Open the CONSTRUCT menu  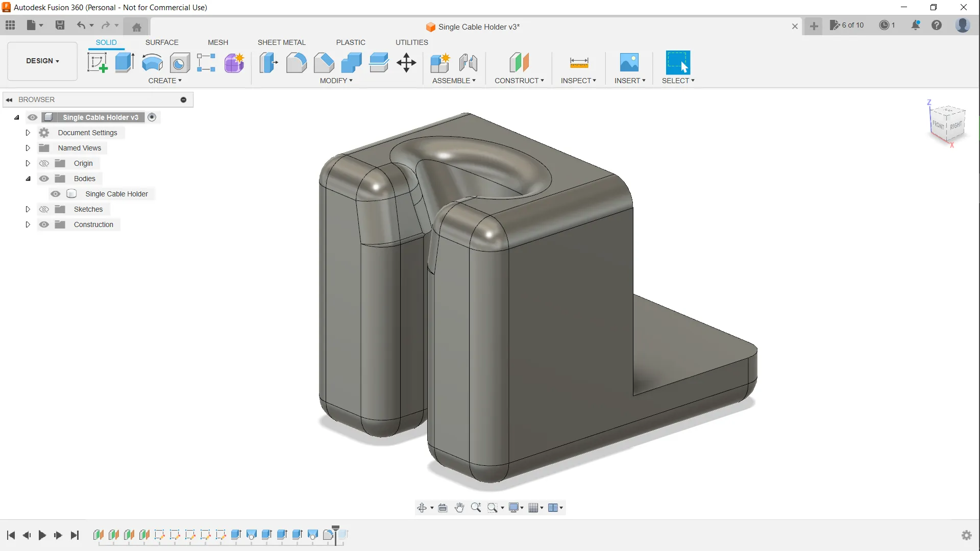click(519, 81)
